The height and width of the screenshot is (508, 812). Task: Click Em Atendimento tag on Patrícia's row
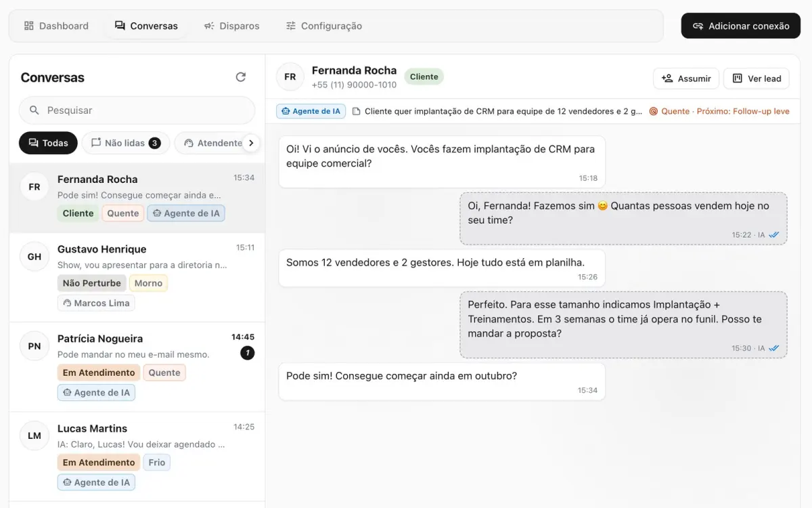(99, 373)
